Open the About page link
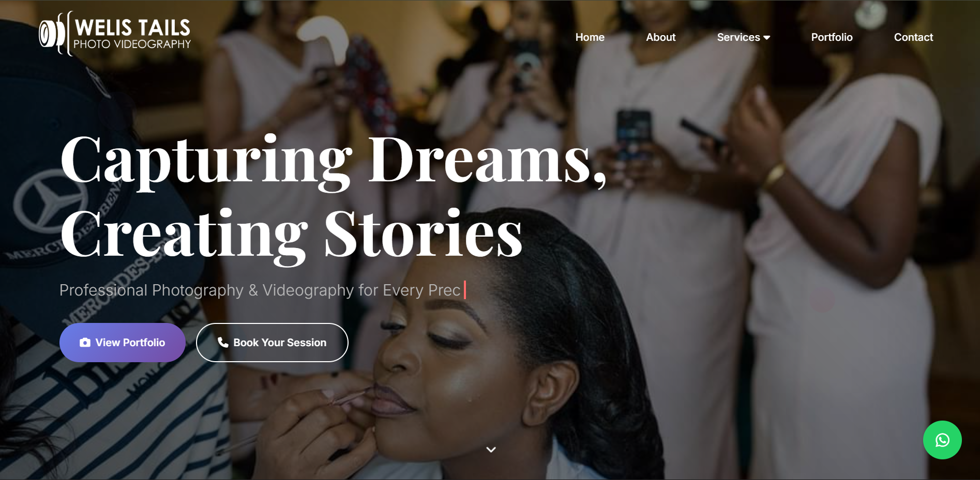980x480 pixels. (660, 37)
